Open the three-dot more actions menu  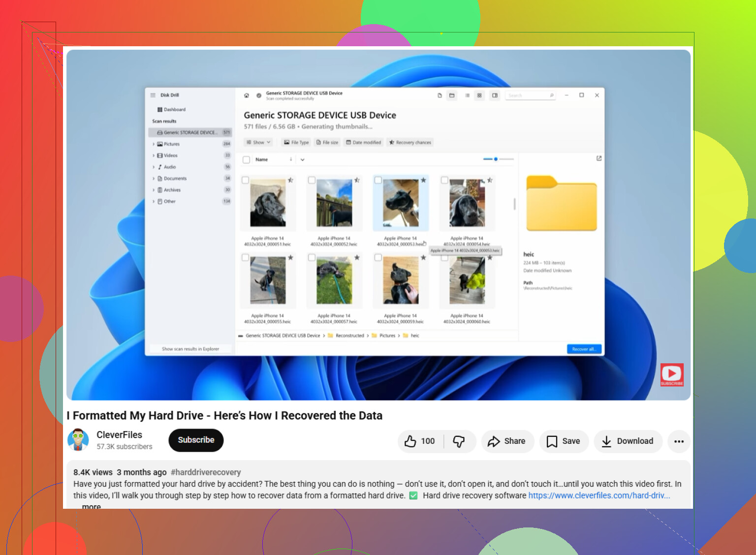[x=679, y=441]
